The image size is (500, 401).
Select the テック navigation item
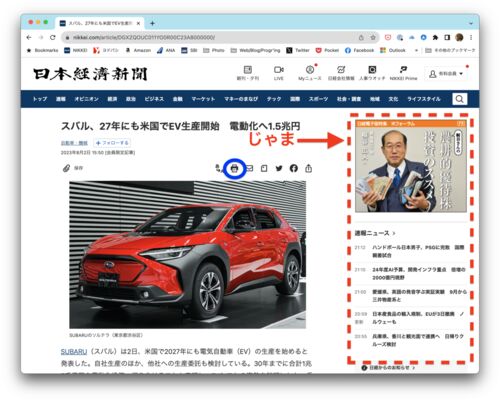point(274,99)
